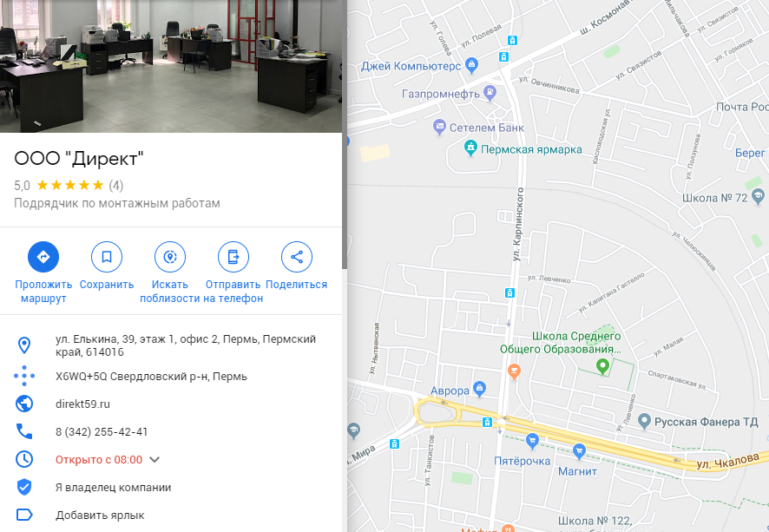Click the side panel vertical scrollbar
Screen dimensions: 769x532
click(x=345, y=135)
